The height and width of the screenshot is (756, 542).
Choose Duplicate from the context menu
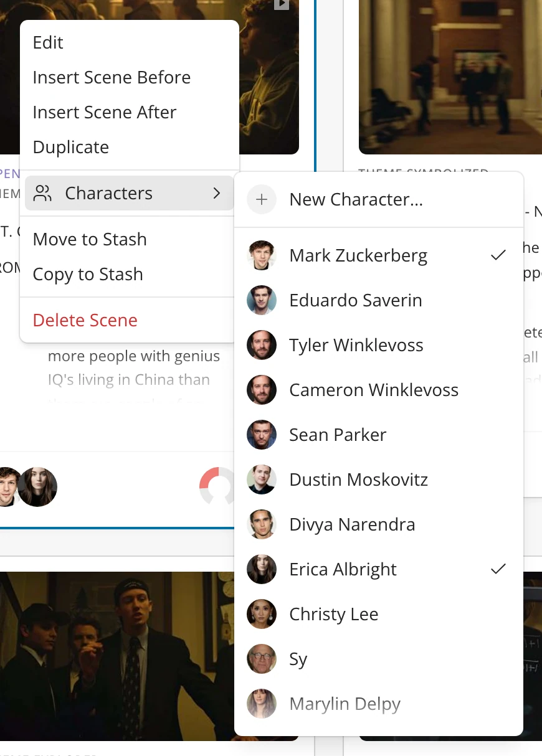click(130, 147)
